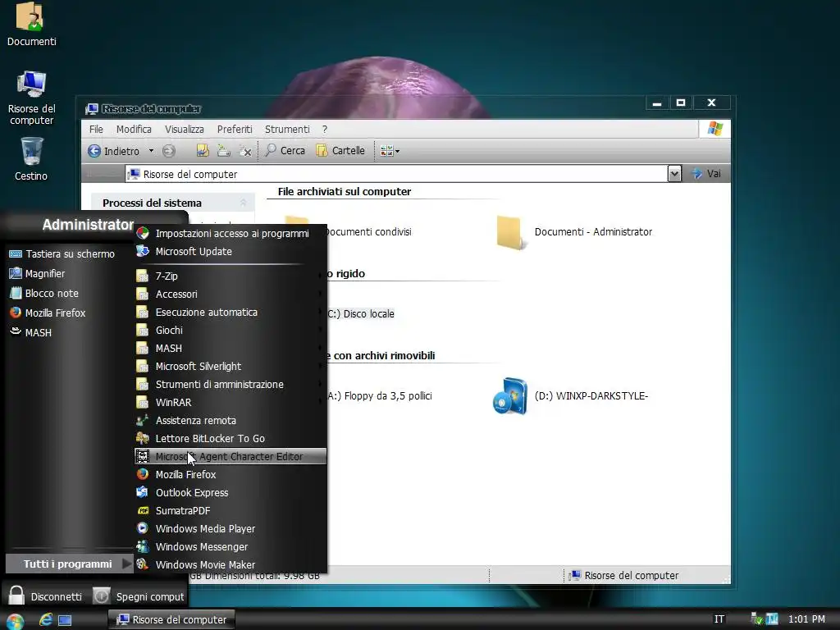Click the forward navigation arrow icon

pyautogui.click(x=169, y=151)
